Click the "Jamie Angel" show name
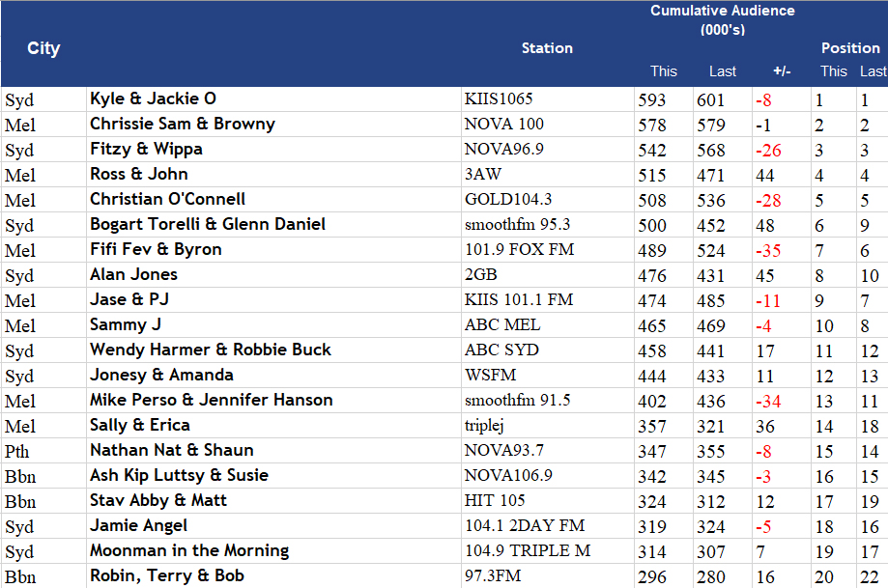 tap(139, 526)
